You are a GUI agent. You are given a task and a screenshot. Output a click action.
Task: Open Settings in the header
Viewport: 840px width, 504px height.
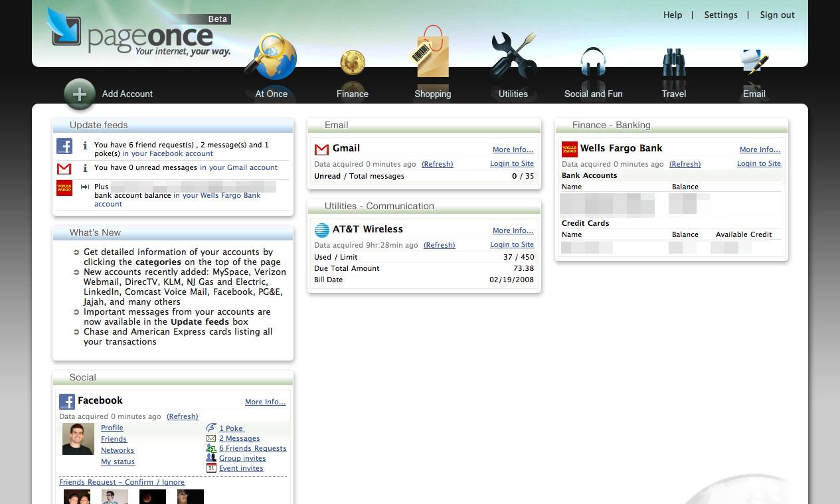(x=721, y=15)
